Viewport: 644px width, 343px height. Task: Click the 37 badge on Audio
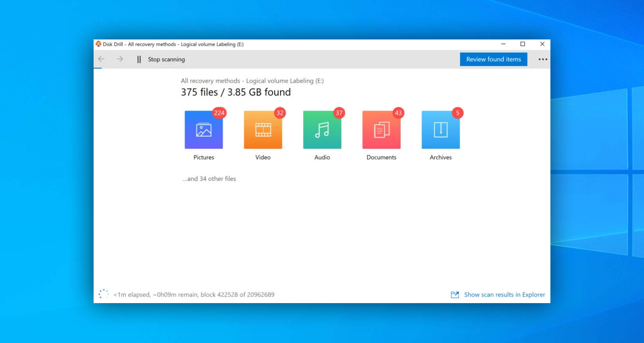tap(339, 113)
